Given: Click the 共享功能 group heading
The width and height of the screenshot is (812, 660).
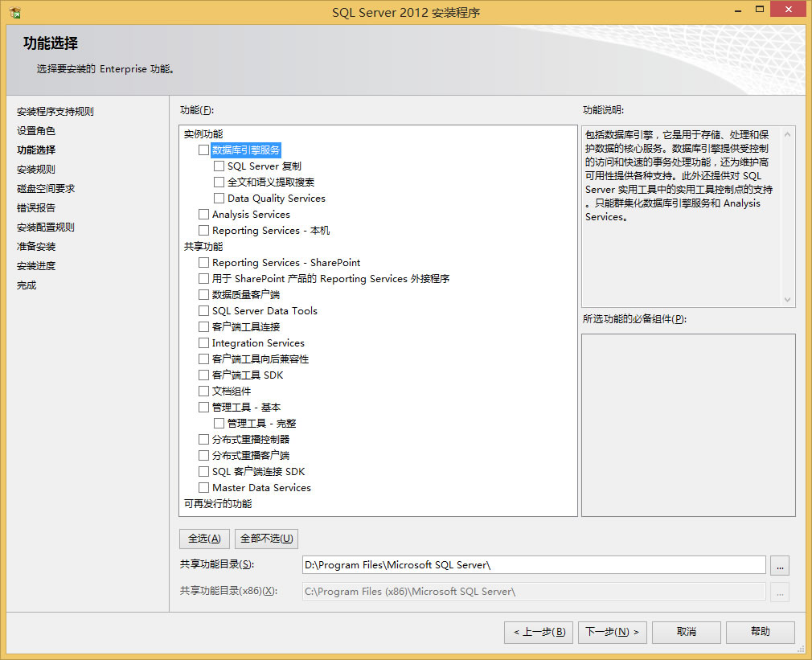Looking at the screenshot, I should pos(203,247).
